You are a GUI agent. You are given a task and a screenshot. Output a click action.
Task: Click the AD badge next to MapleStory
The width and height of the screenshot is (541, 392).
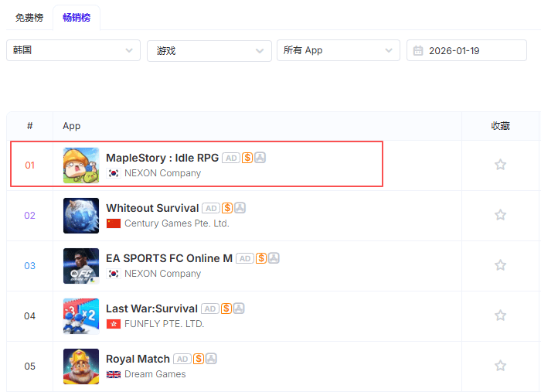click(x=230, y=158)
